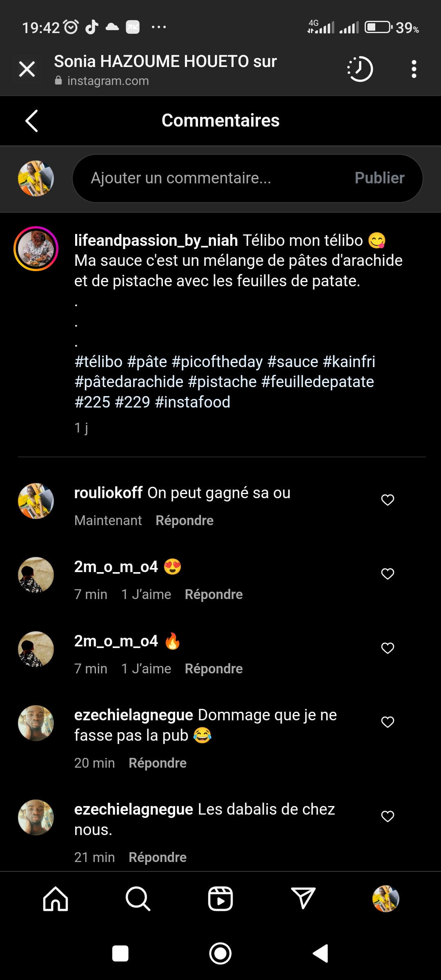This screenshot has height=980, width=441.
Task: Open browser three-dot overflow menu
Action: pyautogui.click(x=414, y=69)
